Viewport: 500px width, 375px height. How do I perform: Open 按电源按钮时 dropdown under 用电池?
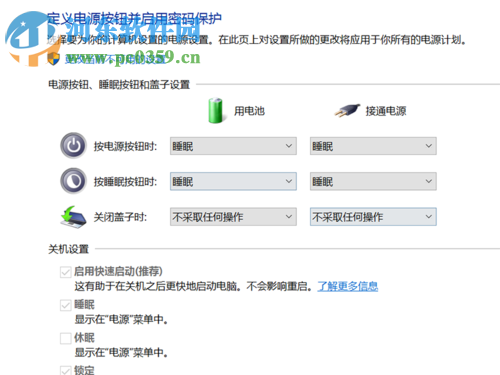click(x=233, y=146)
